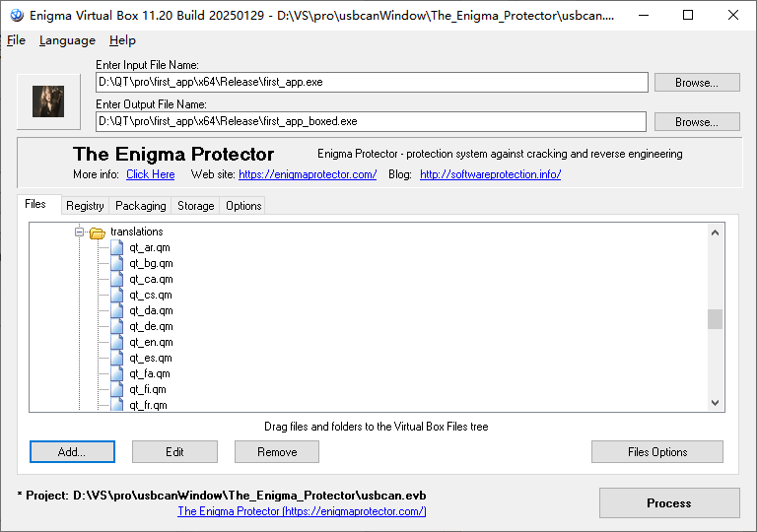Click the file icon beside qt_de.qm
The image size is (757, 532).
117,326
